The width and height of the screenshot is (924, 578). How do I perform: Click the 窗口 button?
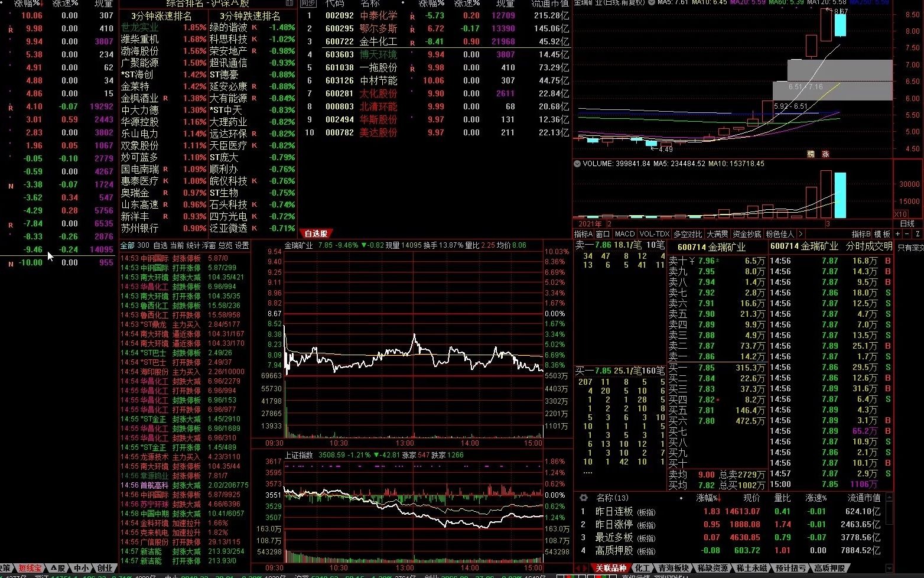pyautogui.click(x=603, y=234)
